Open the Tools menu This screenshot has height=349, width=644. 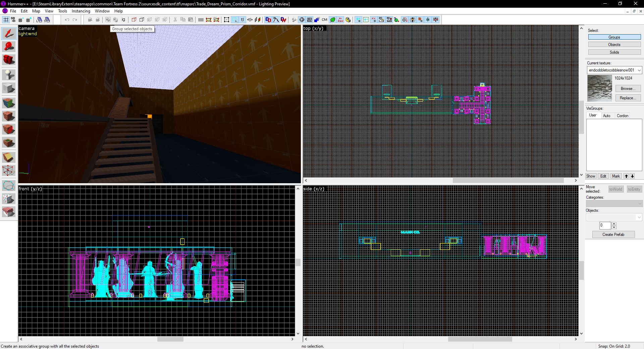62,11
